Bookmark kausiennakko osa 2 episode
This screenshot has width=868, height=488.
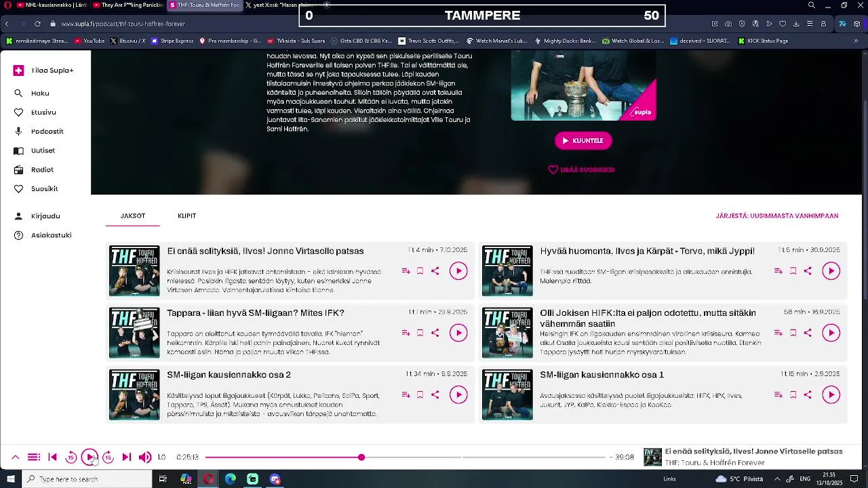tap(420, 394)
